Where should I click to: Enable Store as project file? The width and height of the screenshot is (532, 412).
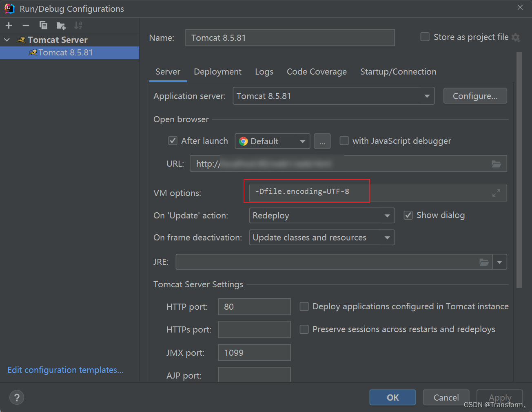pos(425,37)
